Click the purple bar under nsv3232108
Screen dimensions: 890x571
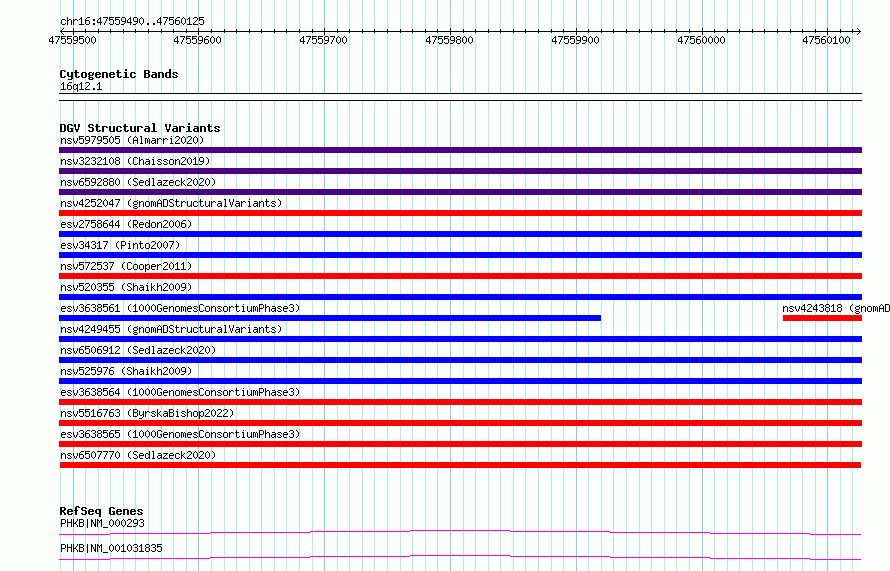coord(460,171)
